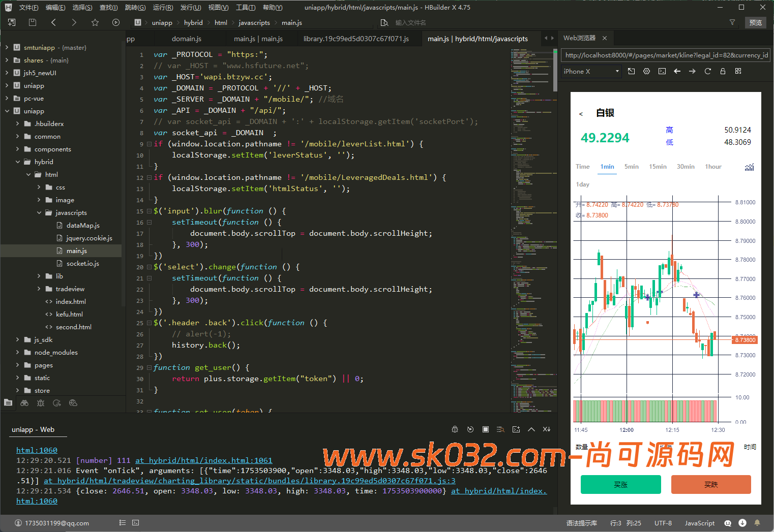The width and height of the screenshot is (774, 532).
Task: Click the run play icon in toolbar
Action: [116, 22]
